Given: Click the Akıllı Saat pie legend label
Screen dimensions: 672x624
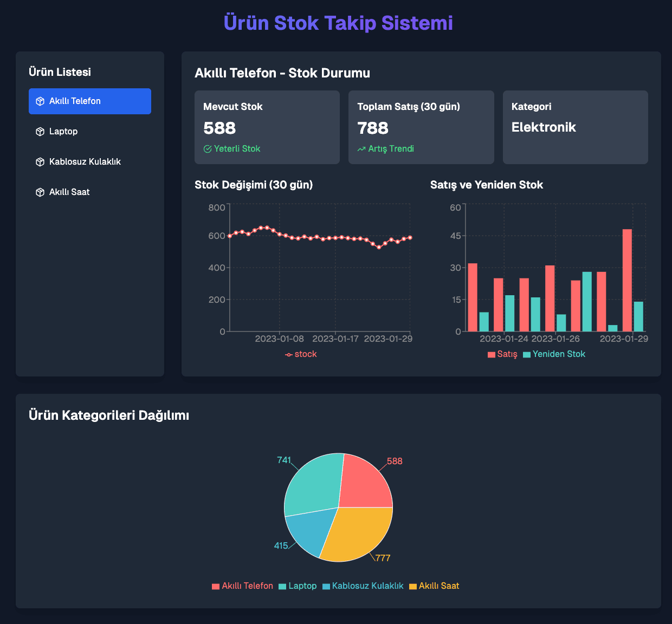Looking at the screenshot, I should (439, 586).
